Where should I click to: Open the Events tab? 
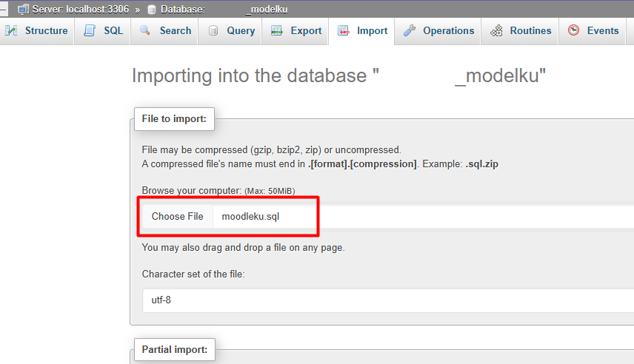593,31
